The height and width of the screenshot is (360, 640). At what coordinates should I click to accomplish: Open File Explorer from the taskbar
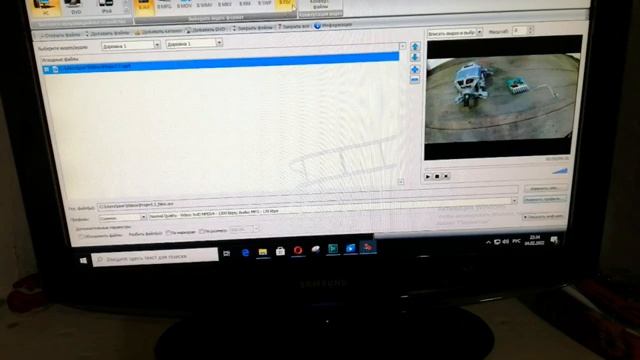click(x=262, y=252)
